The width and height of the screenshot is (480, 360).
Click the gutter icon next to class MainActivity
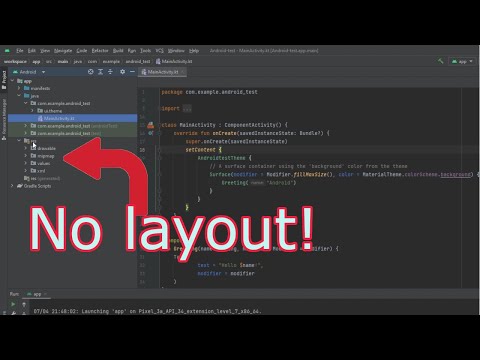(x=151, y=125)
